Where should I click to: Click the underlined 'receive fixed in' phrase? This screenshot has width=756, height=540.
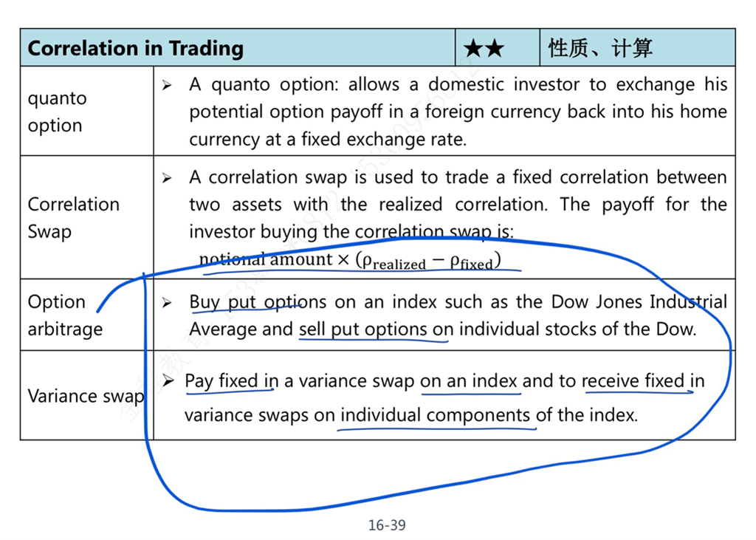point(643,380)
